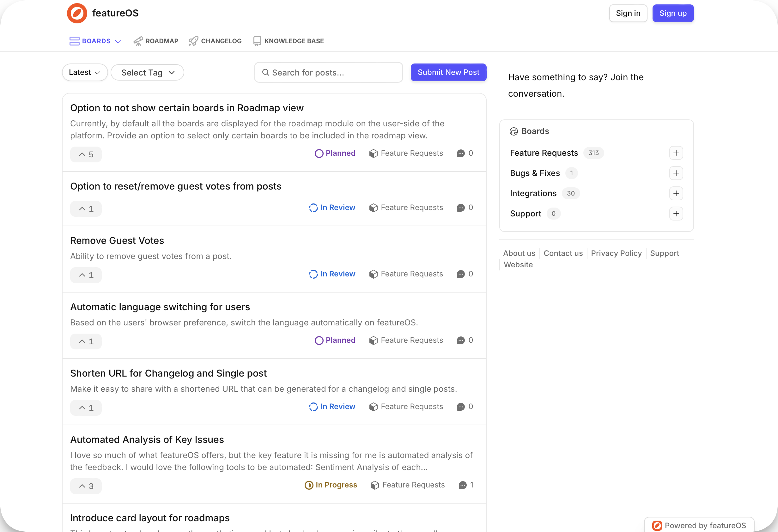Switch to the ROADMAP section
Viewport: 778px width, 532px height.
156,41
